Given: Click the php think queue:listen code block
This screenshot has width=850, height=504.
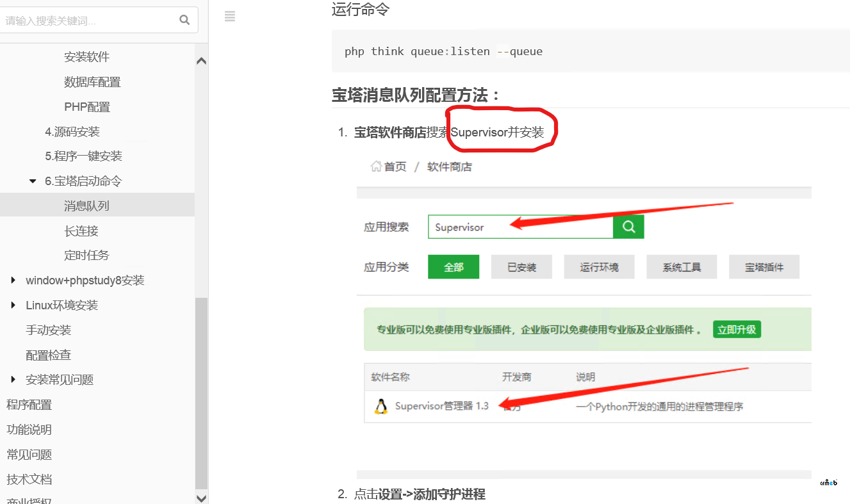Looking at the screenshot, I should point(591,51).
